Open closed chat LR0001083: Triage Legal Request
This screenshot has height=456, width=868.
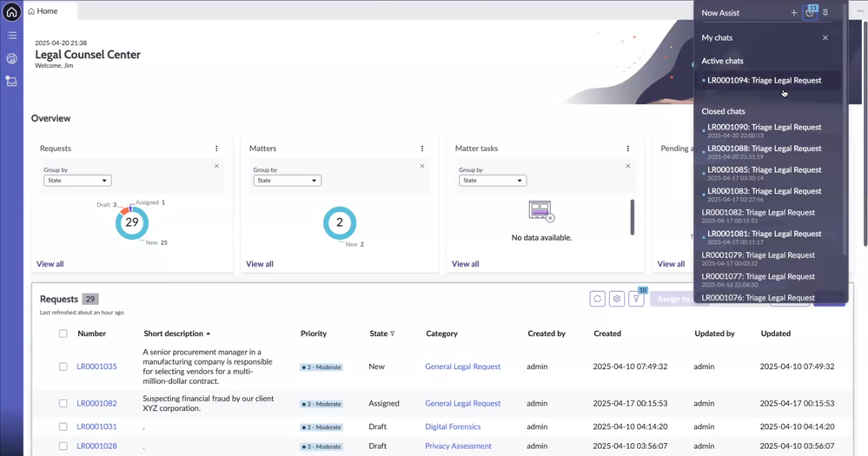click(764, 195)
